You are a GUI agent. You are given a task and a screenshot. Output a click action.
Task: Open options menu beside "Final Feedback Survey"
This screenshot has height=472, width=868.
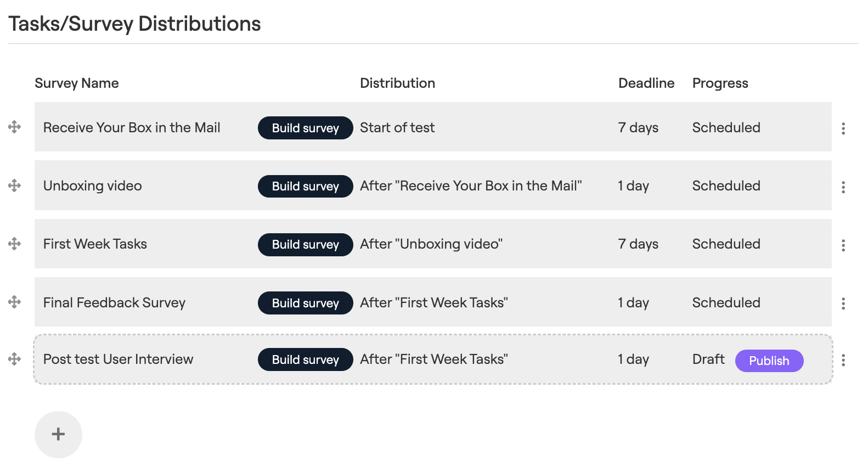point(843,304)
